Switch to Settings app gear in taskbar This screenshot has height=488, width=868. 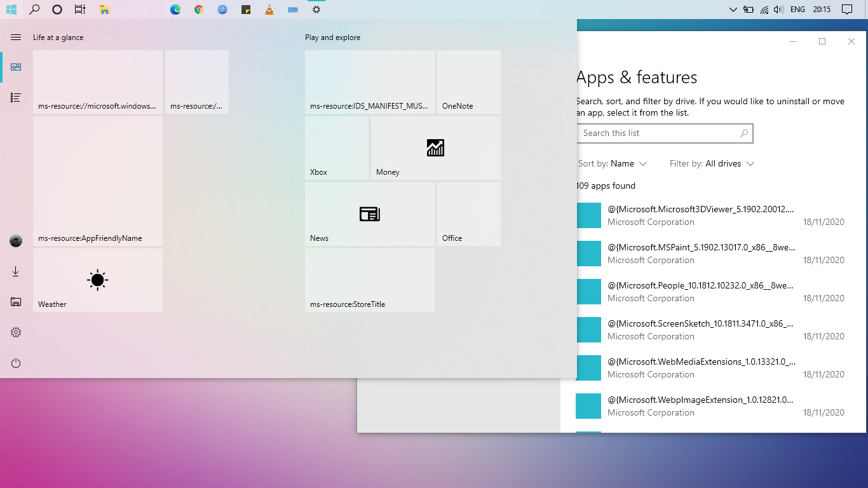[x=316, y=10]
